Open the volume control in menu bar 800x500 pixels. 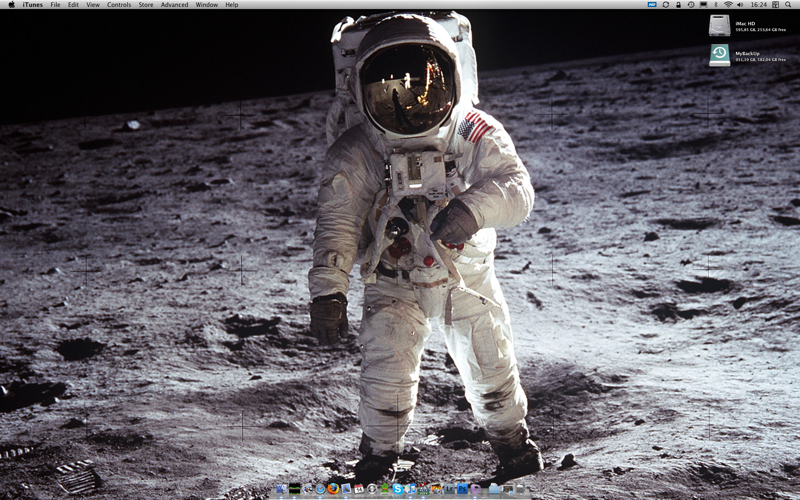[x=740, y=5]
